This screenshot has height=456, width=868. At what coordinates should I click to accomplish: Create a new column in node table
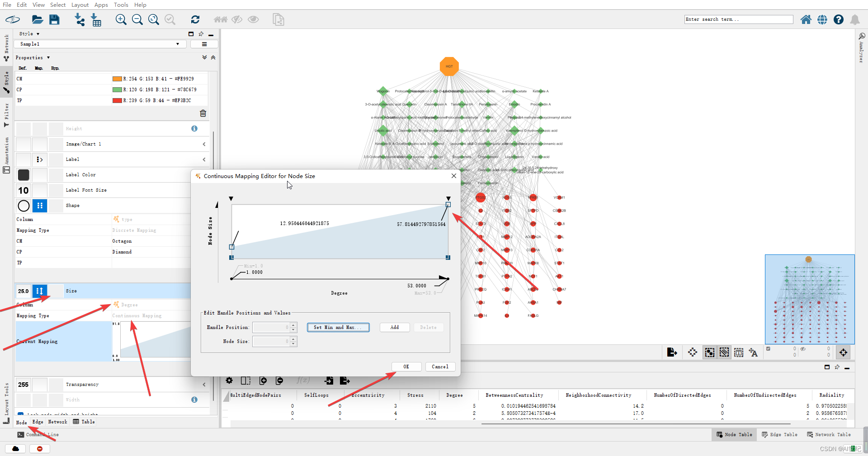click(263, 381)
